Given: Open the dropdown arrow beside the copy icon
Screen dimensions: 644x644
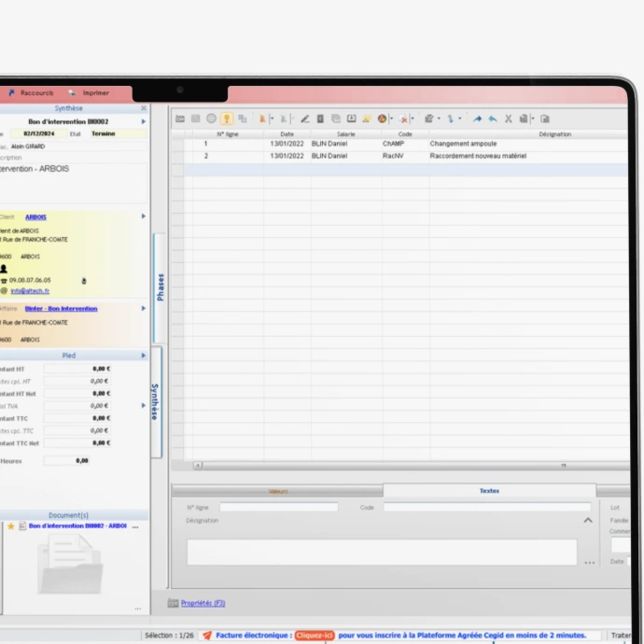Looking at the screenshot, I should 533,119.
